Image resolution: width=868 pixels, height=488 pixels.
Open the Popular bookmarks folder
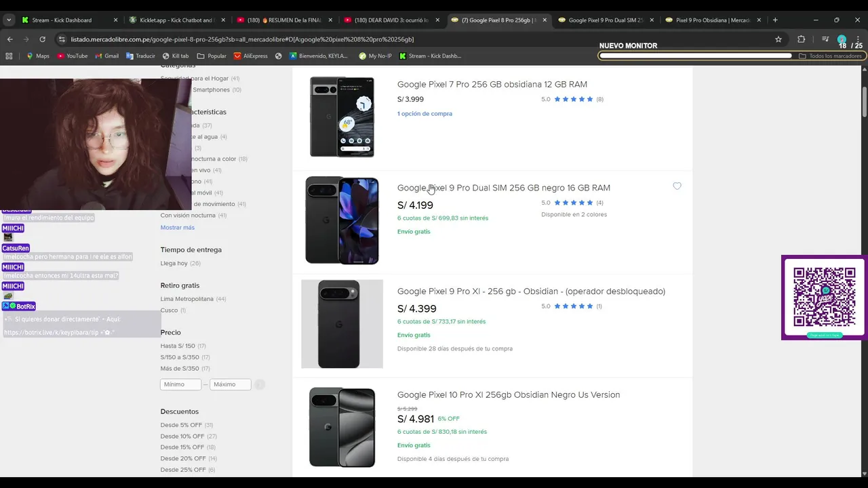pos(212,56)
